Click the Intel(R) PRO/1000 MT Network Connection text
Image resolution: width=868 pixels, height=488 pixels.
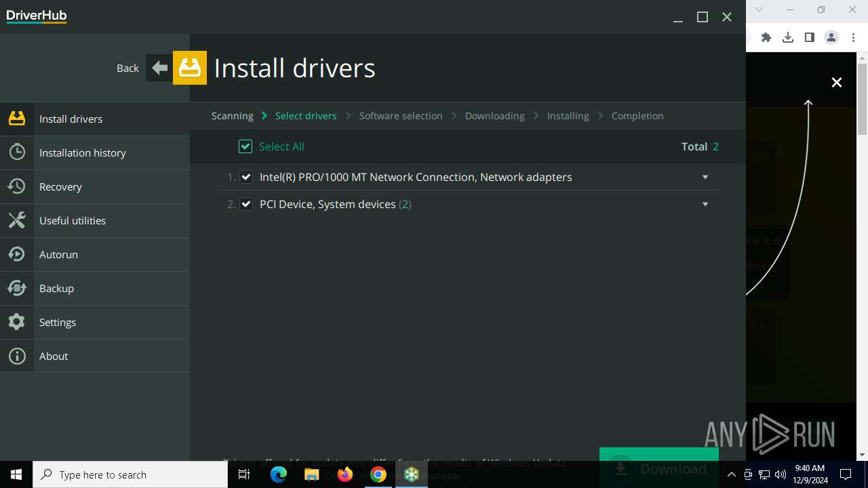tap(416, 177)
